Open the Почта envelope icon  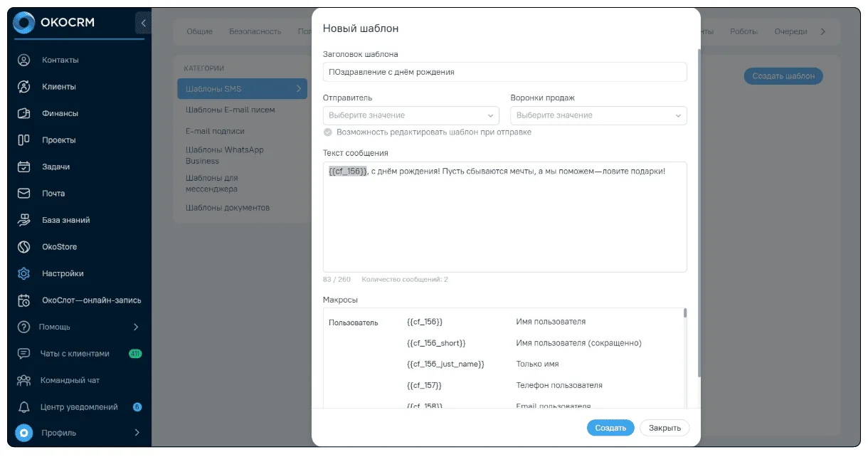(23, 194)
